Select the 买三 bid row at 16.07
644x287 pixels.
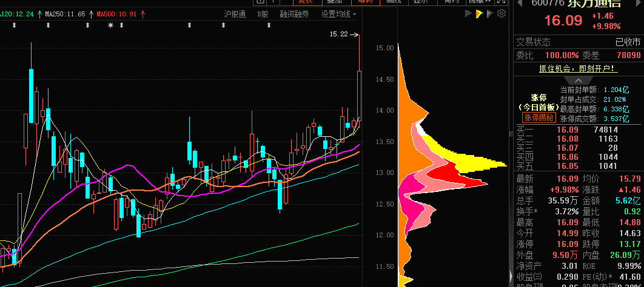[579, 148]
